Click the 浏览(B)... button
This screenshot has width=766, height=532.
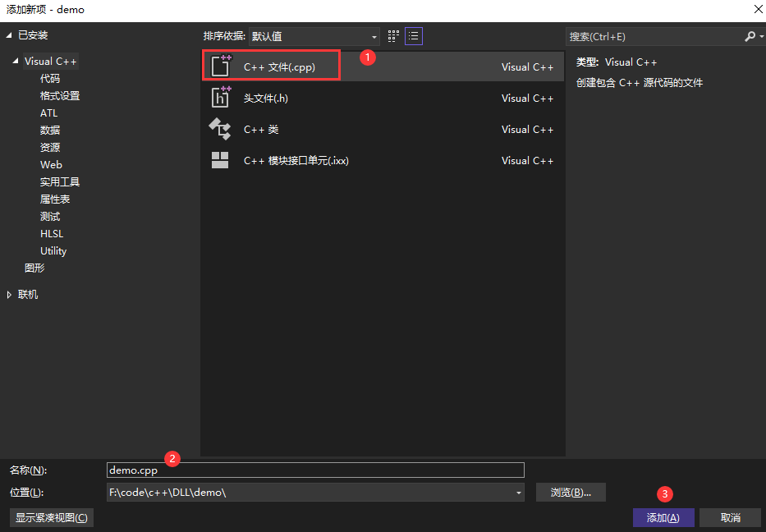tap(571, 493)
